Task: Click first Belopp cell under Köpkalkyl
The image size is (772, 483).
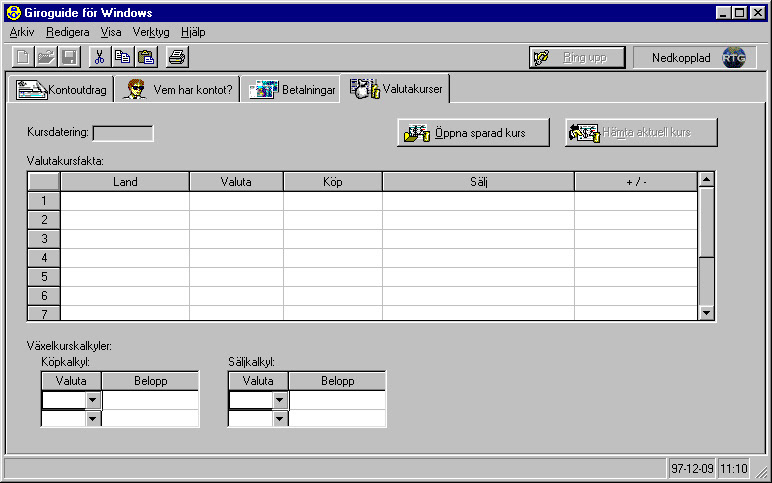Action: [150, 400]
